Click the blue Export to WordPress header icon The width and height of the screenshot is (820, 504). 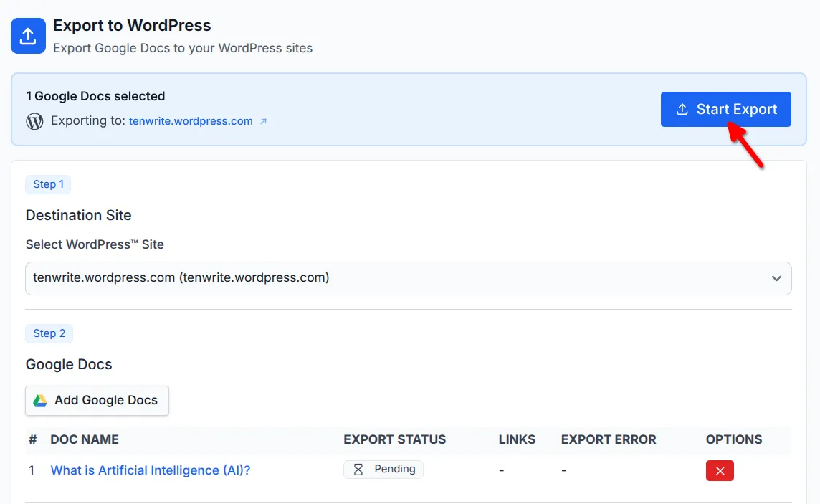(28, 35)
